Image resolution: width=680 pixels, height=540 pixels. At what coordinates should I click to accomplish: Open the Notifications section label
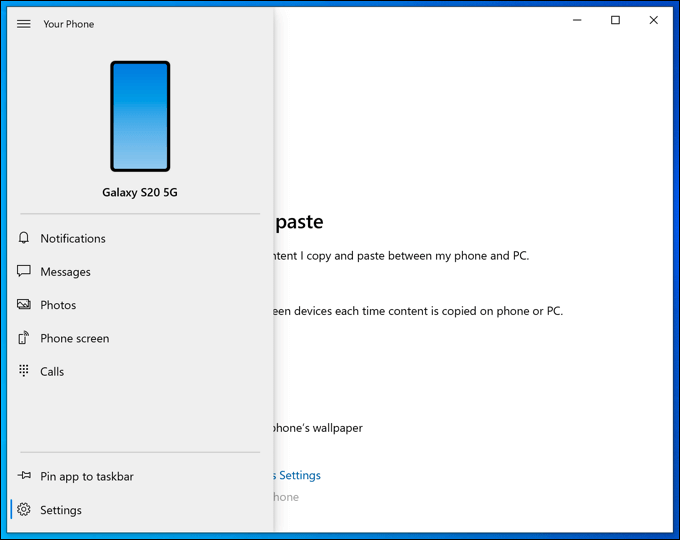tap(73, 239)
